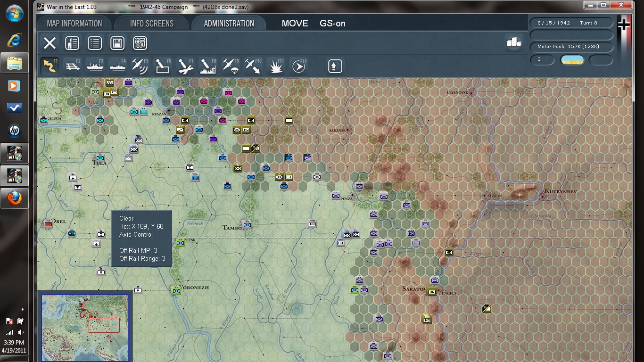This screenshot has height=362, width=644.
Task: Click the Engels city label on the map
Action: point(449,293)
